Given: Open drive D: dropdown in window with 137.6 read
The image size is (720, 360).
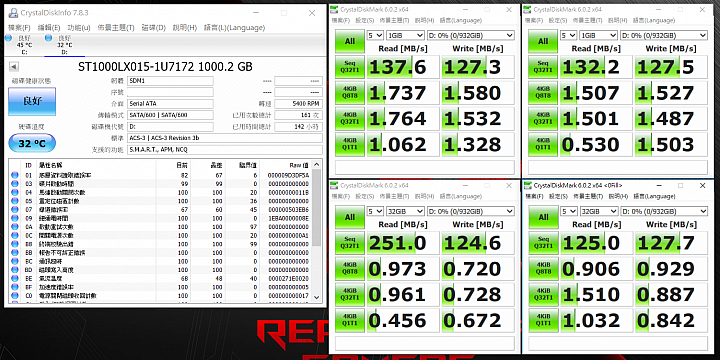Looking at the screenshot, I should coord(471,35).
